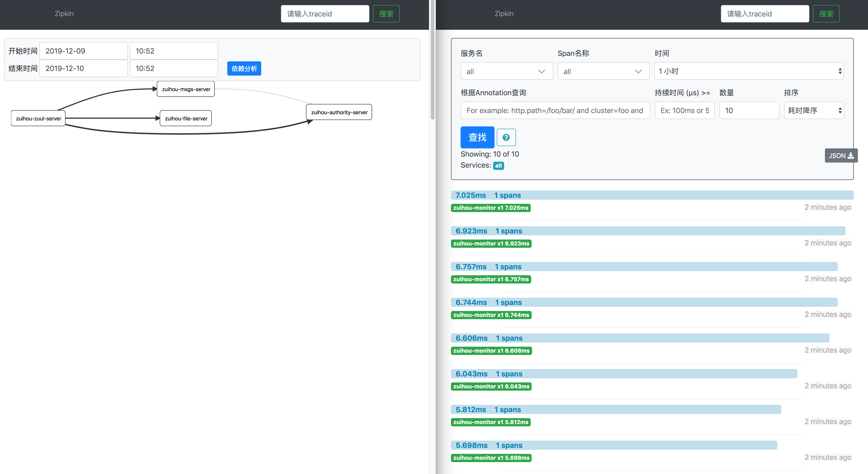This screenshot has width=868, height=474.
Task: Change the sort order 耗时降序 selector
Action: pos(813,110)
